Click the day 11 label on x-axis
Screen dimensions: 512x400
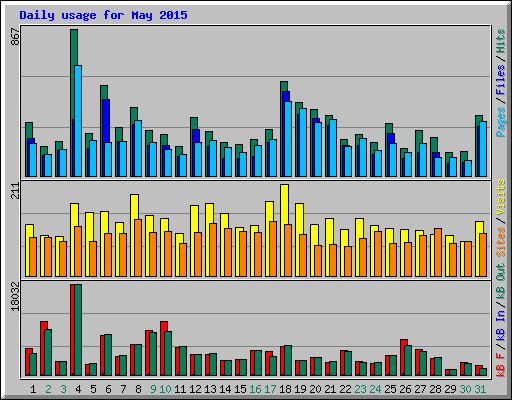[180, 389]
